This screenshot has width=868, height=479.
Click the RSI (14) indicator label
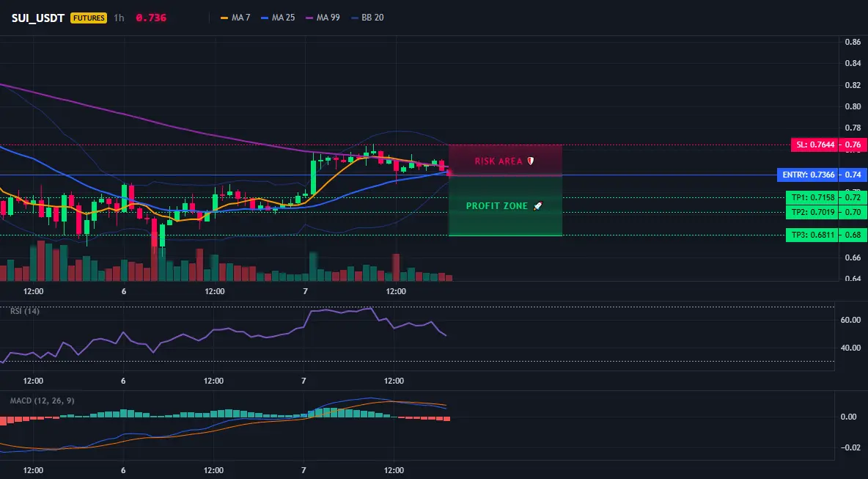click(25, 311)
